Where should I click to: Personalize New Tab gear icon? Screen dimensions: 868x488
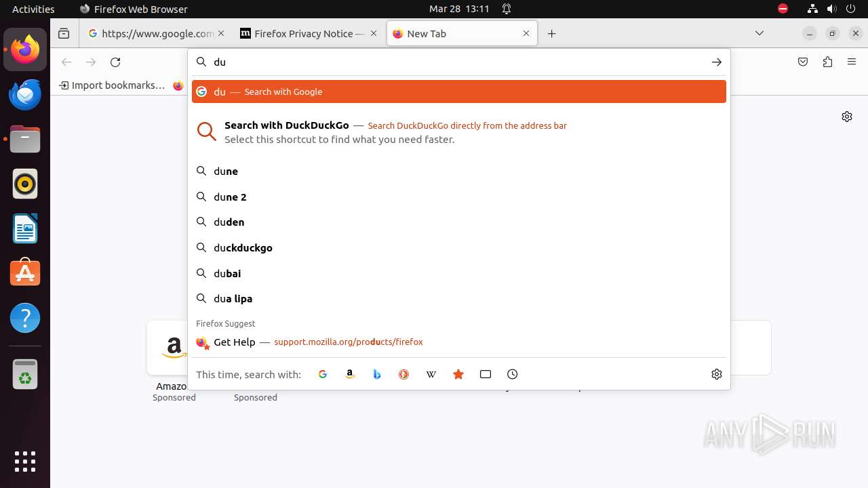[x=847, y=117]
